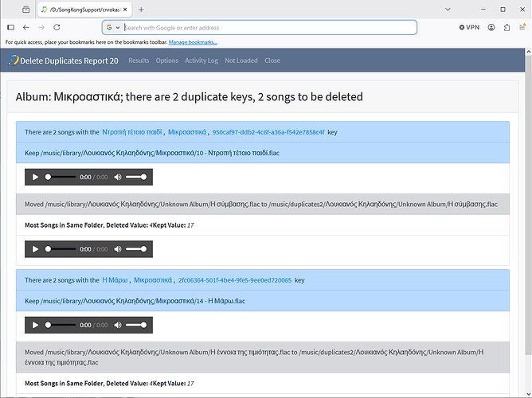Open key link 950caf97-ddb2-4c6f-a36a-f542e7858c4f
This screenshot has width=532, height=398.
(268, 132)
